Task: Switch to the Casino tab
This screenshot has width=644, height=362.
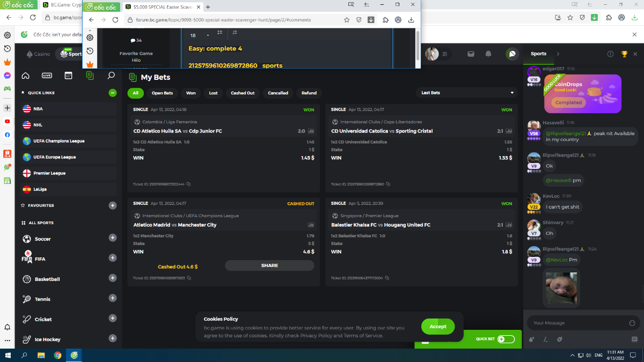Action: 38,54
